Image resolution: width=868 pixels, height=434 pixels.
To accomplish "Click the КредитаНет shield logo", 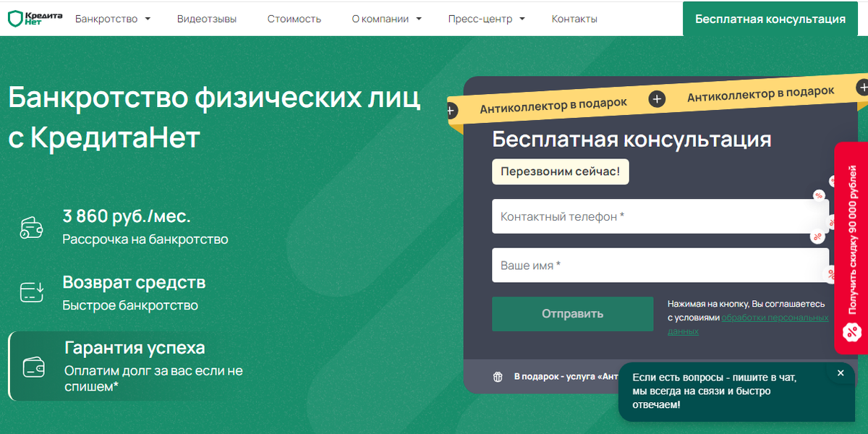I will [x=35, y=19].
